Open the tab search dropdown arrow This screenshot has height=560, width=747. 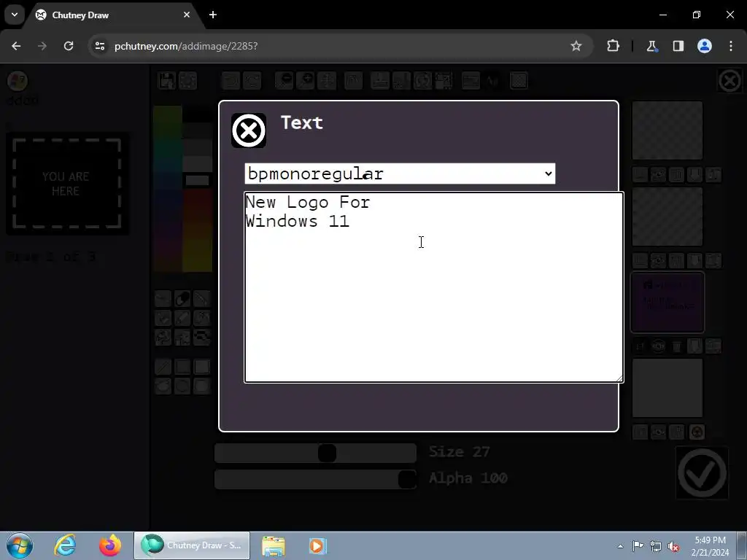coord(15,15)
